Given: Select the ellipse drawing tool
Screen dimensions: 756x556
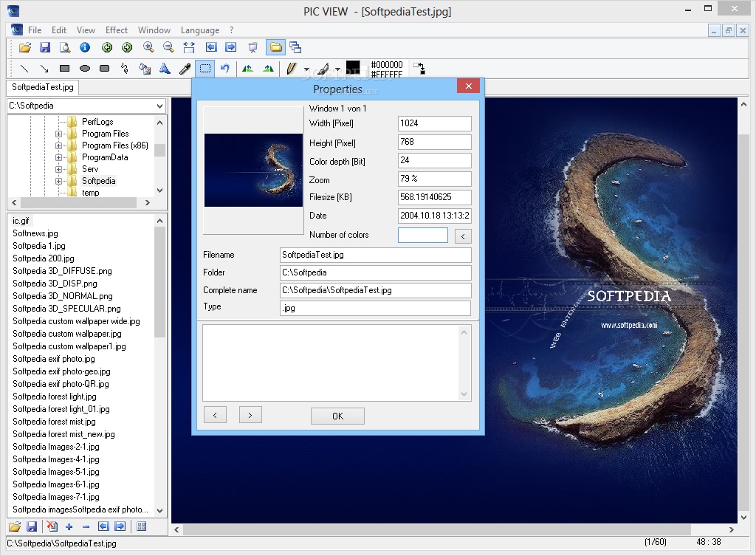Looking at the screenshot, I should pos(85,69).
